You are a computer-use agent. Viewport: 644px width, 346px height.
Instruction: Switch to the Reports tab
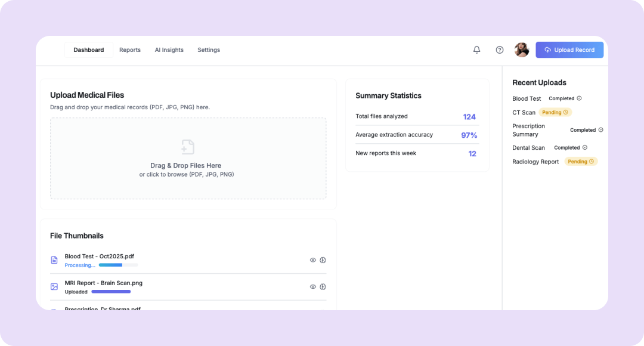(130, 50)
